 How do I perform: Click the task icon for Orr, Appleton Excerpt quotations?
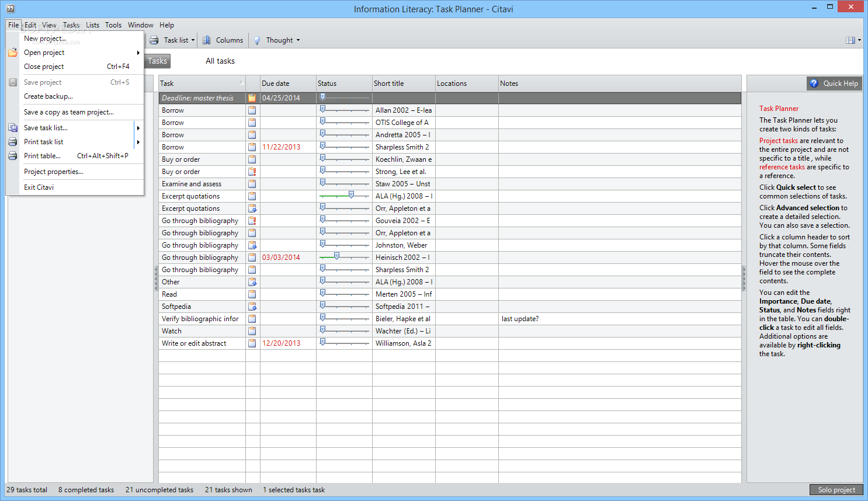[252, 208]
